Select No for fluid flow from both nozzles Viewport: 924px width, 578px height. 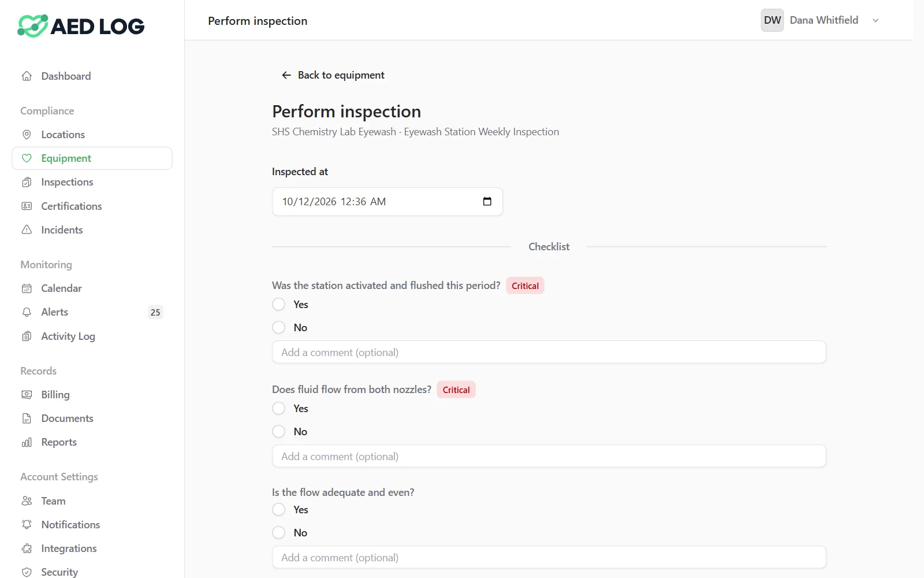279,432
